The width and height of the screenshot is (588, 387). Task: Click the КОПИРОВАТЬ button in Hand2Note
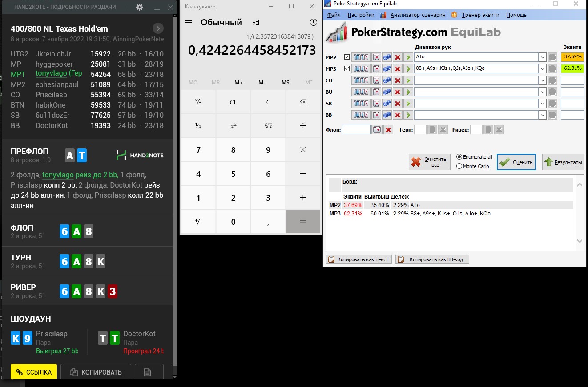click(96, 372)
